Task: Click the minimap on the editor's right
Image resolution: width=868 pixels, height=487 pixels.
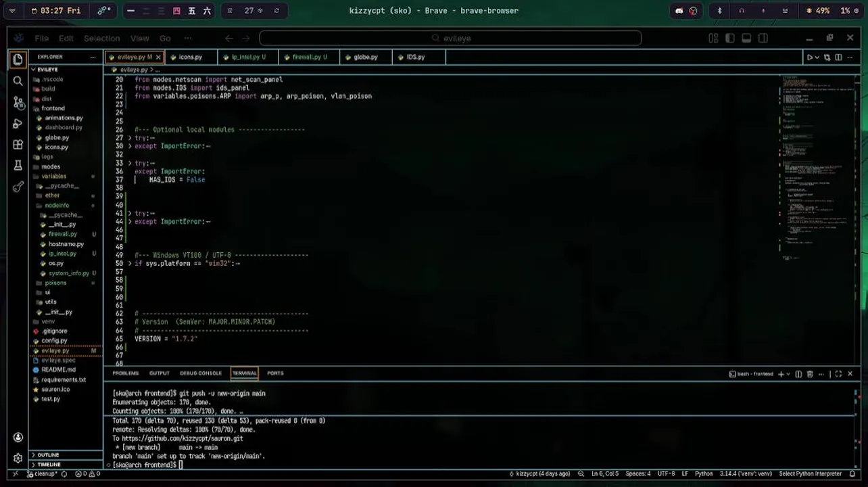Action: tap(817, 169)
